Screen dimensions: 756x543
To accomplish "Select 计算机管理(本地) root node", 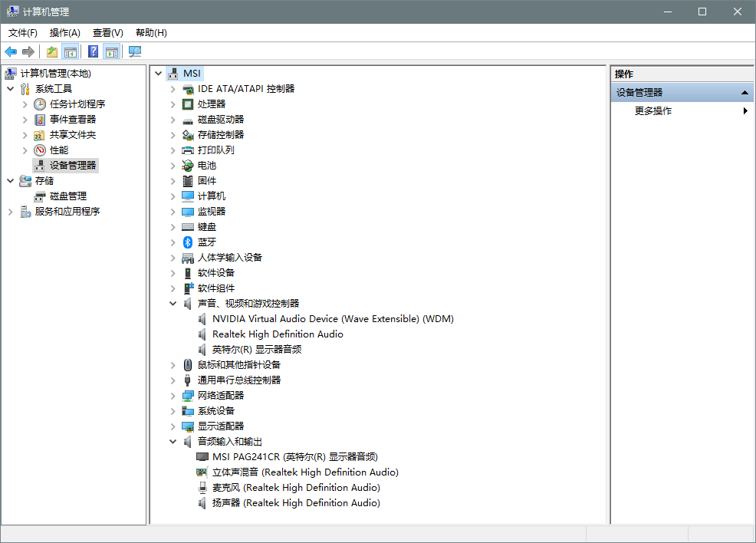I will coord(55,74).
